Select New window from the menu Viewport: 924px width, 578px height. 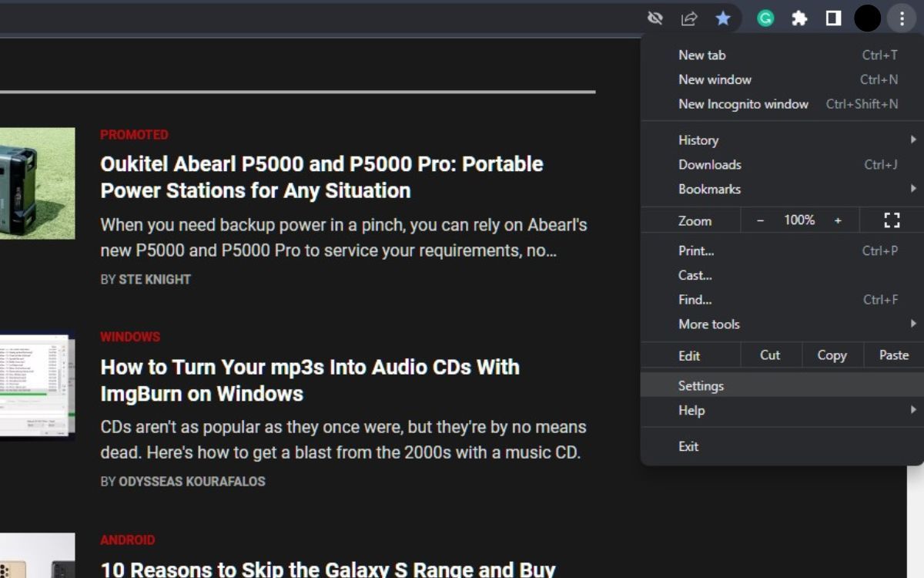[x=782, y=79]
